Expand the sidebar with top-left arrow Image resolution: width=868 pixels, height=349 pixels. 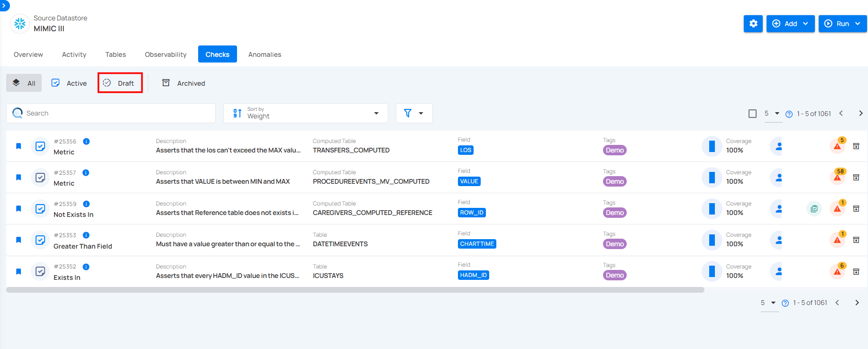click(x=4, y=6)
